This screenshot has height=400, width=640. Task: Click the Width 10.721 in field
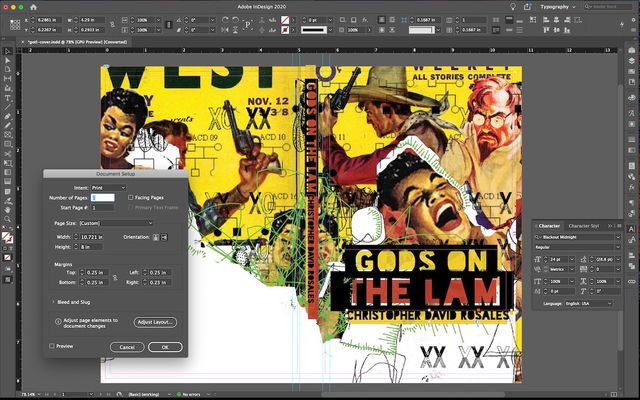[91, 237]
